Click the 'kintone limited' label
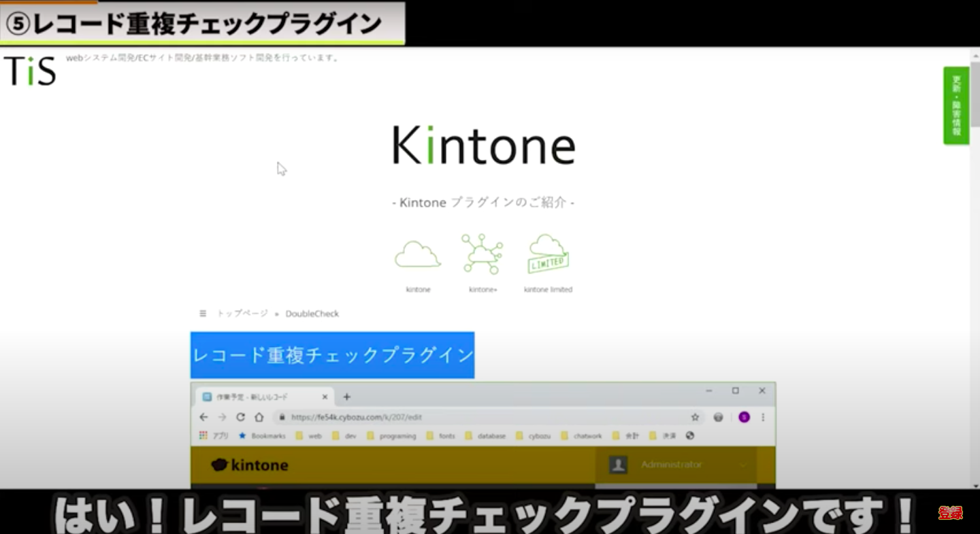Screen dimensions: 980x534 548,289
